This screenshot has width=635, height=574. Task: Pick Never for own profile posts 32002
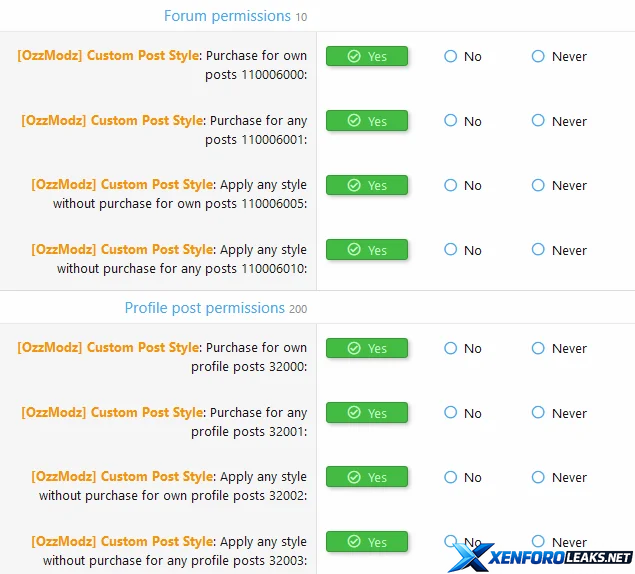pyautogui.click(x=559, y=477)
